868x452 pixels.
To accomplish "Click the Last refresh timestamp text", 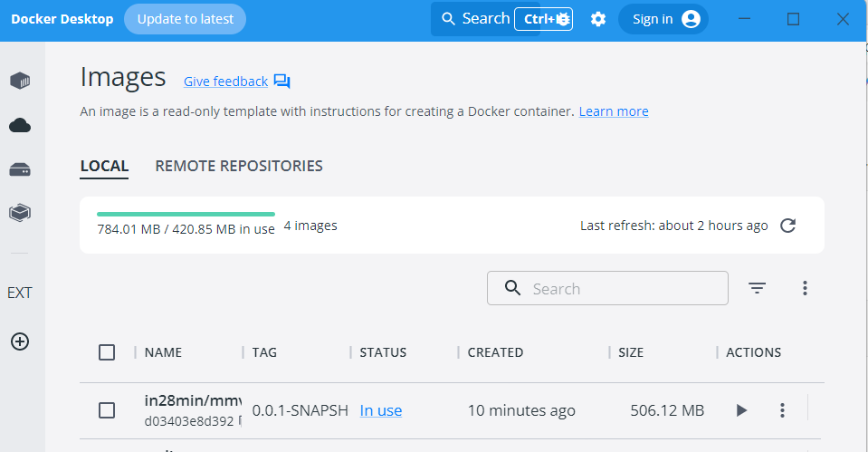I will click(x=673, y=226).
